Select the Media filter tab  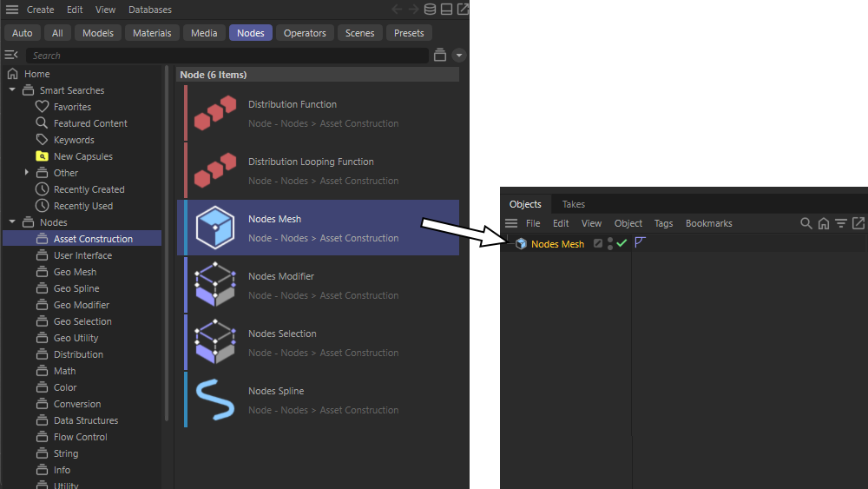[204, 33]
